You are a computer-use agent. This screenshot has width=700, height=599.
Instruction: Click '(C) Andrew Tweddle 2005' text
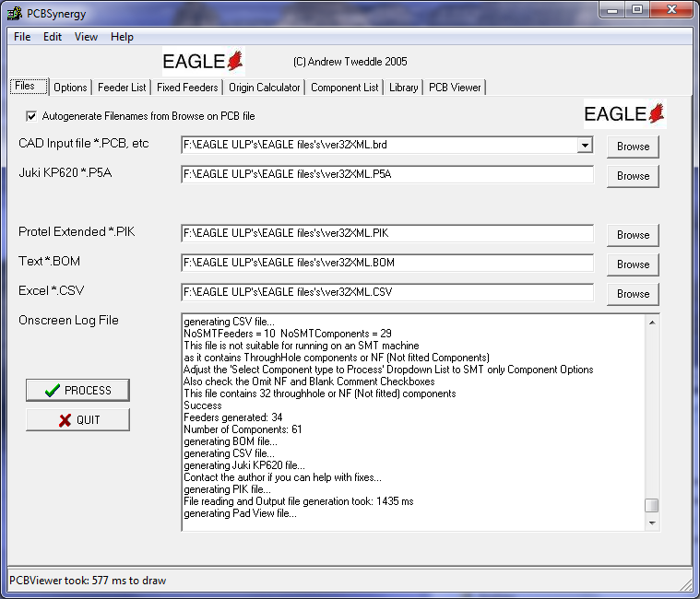(350, 62)
